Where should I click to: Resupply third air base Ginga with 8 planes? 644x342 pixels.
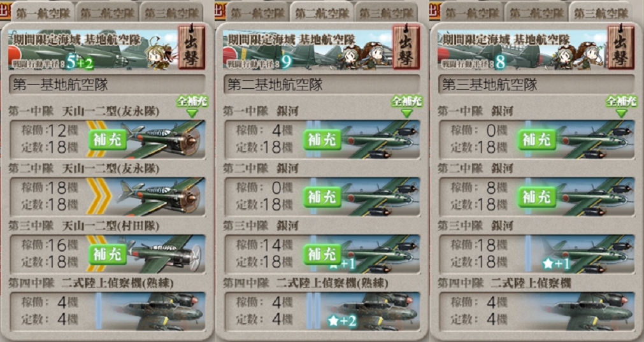click(537, 197)
